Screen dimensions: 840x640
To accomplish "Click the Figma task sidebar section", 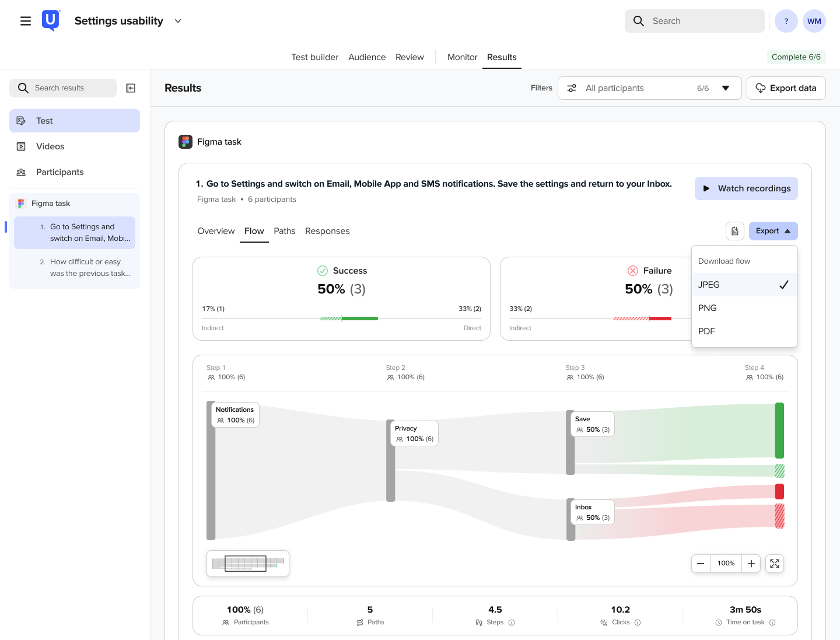I will [x=75, y=204].
